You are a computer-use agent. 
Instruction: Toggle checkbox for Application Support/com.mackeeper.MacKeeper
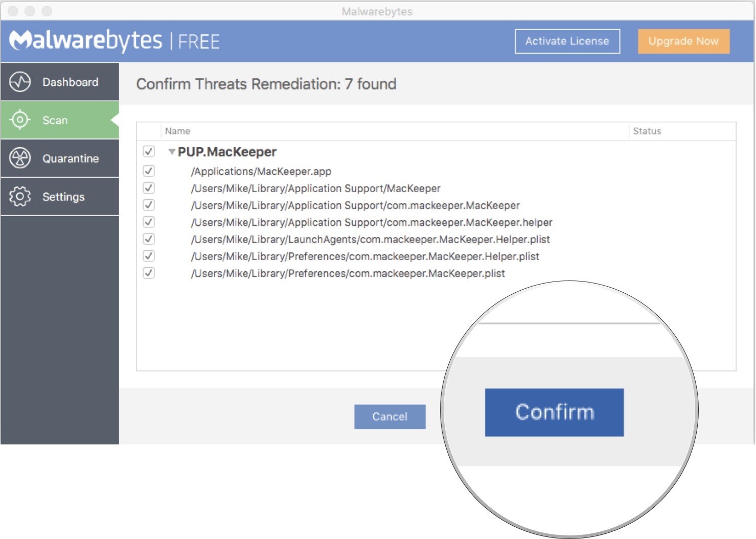(x=149, y=204)
